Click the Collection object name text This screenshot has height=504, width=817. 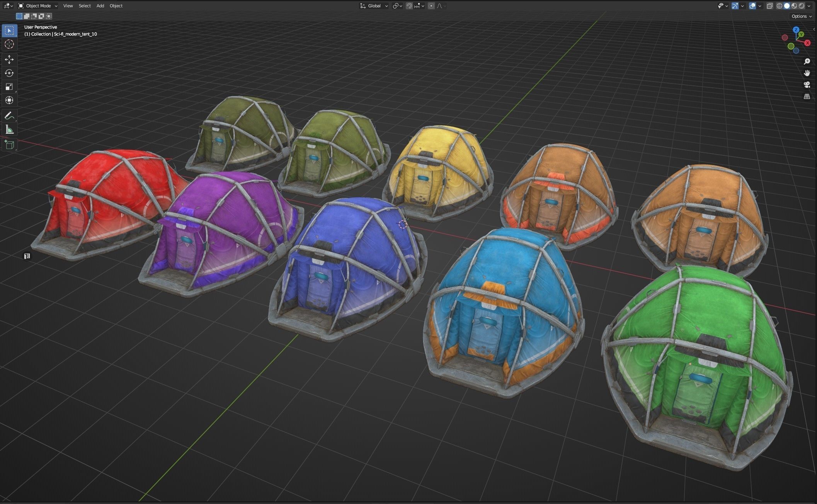point(61,34)
